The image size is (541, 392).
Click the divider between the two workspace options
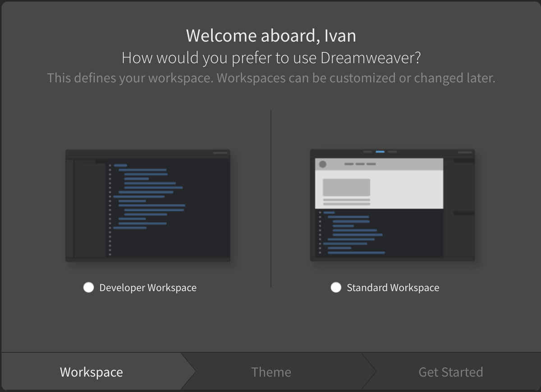click(270, 198)
